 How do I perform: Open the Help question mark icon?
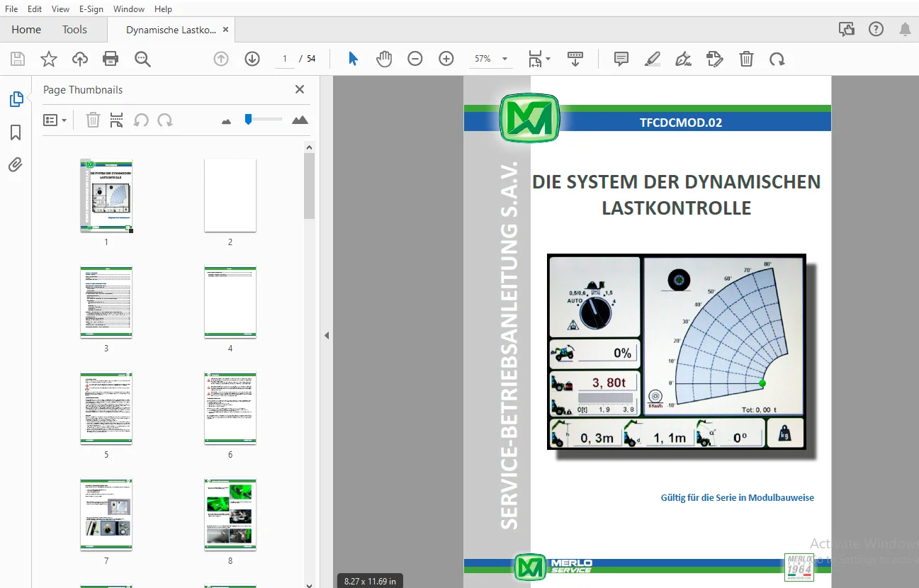[876, 29]
